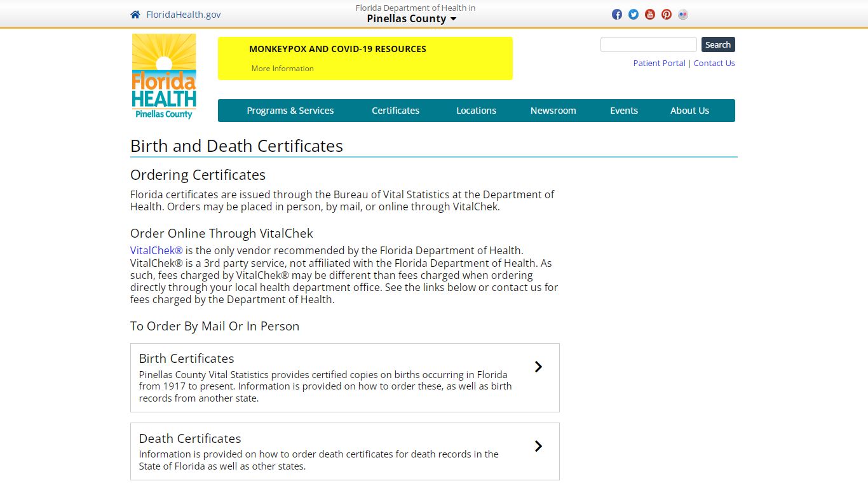Open the Death Certificates card heading
The width and height of the screenshot is (868, 488).
(x=190, y=438)
